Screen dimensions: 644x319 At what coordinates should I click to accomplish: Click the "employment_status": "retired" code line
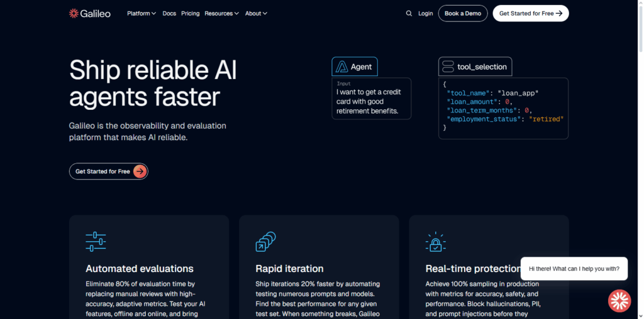point(505,119)
